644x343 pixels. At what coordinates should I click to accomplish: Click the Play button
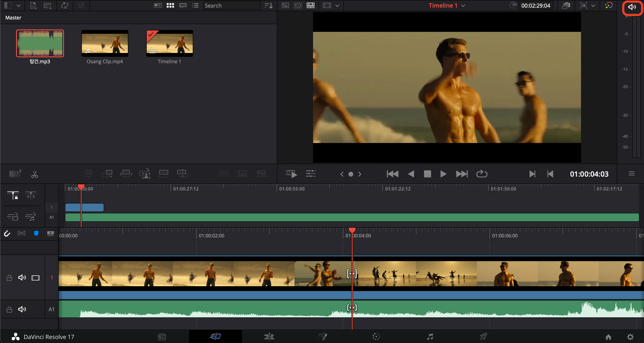tap(443, 174)
